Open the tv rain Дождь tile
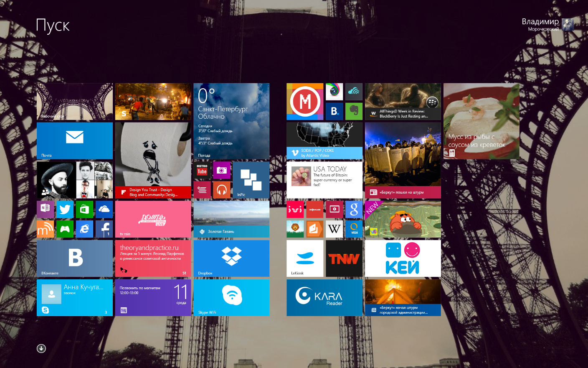Viewport: 588px width, 368px height. pyautogui.click(x=153, y=220)
